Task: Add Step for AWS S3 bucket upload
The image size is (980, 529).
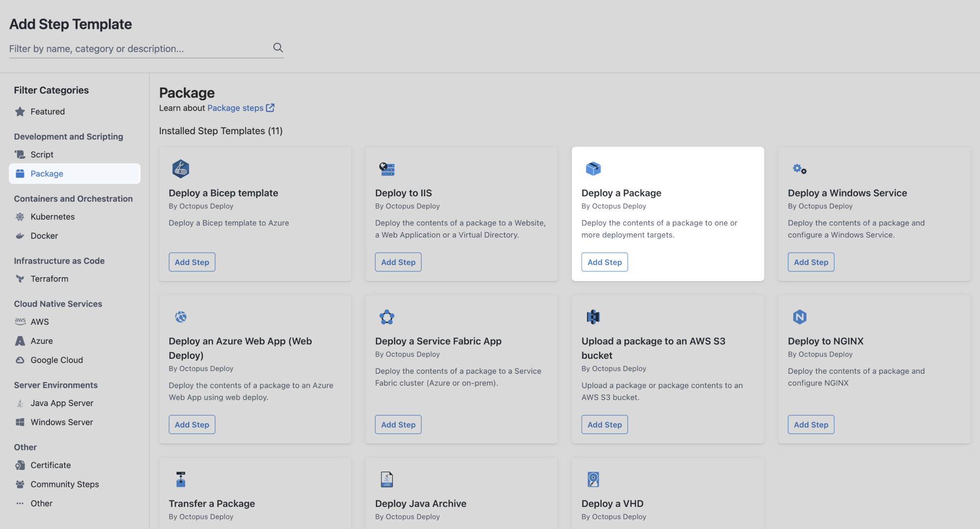Action: pyautogui.click(x=605, y=425)
